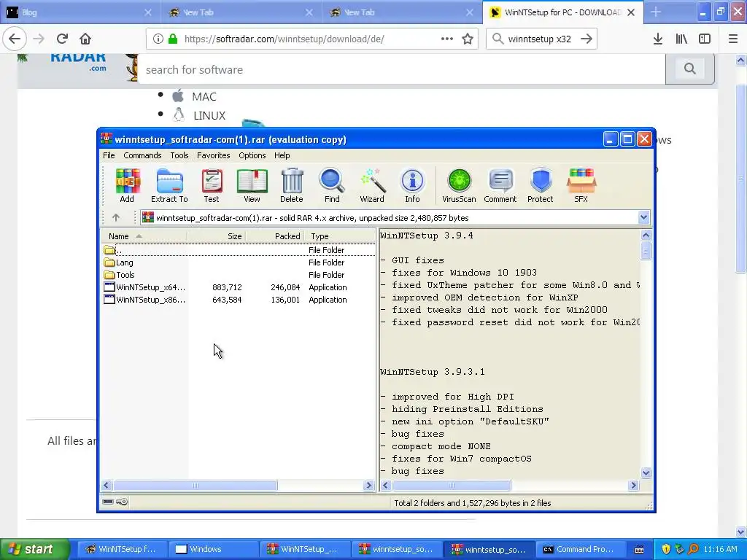The height and width of the screenshot is (560, 747).
Task: Click the Delete trash can icon
Action: pos(292,186)
